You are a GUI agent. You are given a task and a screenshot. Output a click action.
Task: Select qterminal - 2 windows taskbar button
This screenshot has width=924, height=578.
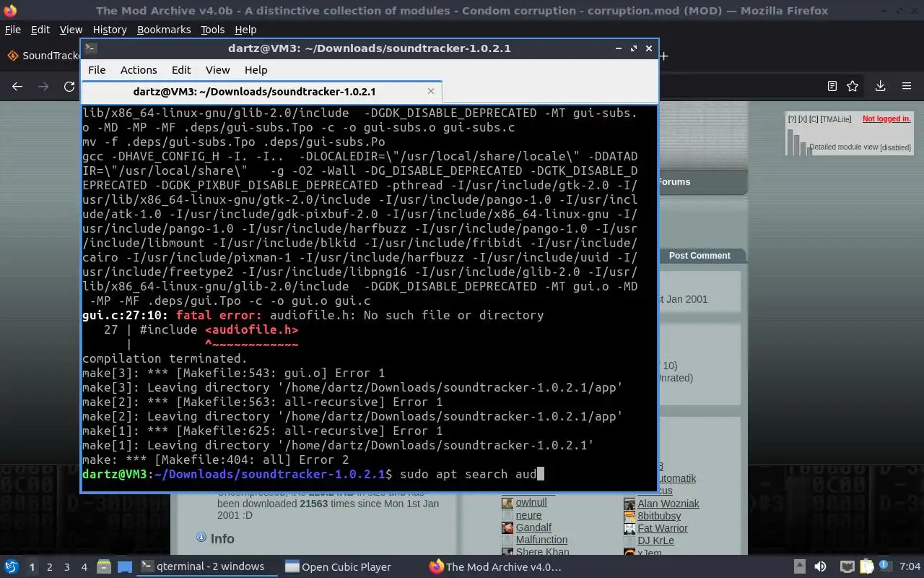pyautogui.click(x=206, y=566)
